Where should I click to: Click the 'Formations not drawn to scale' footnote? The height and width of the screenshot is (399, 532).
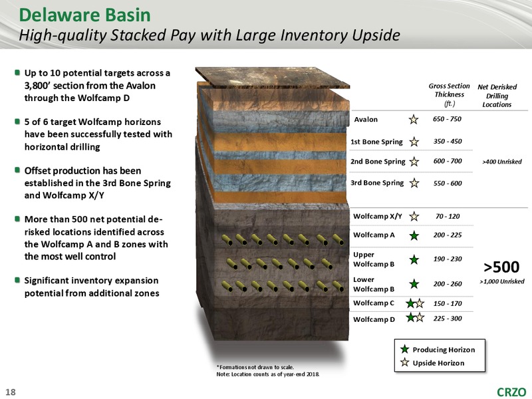255,367
